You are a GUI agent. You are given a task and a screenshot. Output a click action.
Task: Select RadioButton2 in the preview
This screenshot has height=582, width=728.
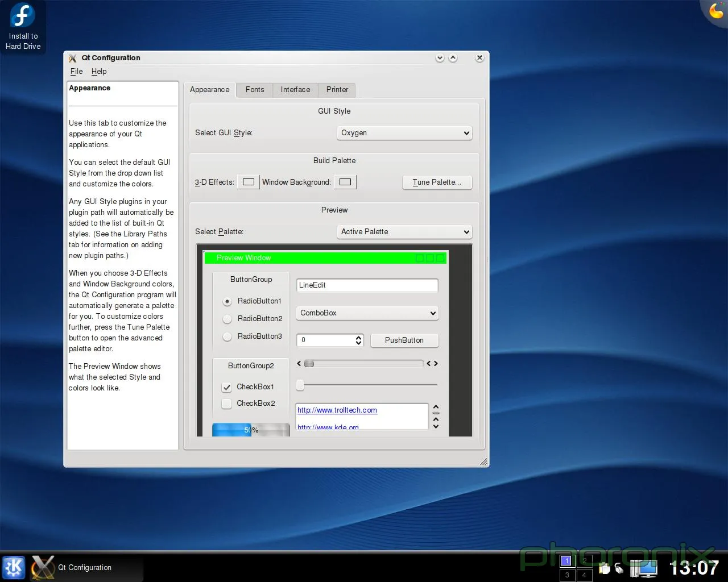pyautogui.click(x=227, y=319)
